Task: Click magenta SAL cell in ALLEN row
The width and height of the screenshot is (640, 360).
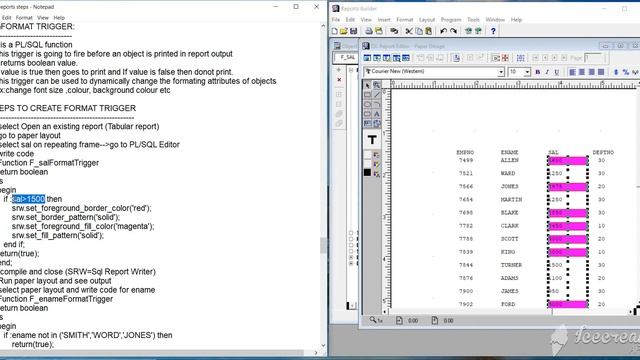Action: point(568,160)
